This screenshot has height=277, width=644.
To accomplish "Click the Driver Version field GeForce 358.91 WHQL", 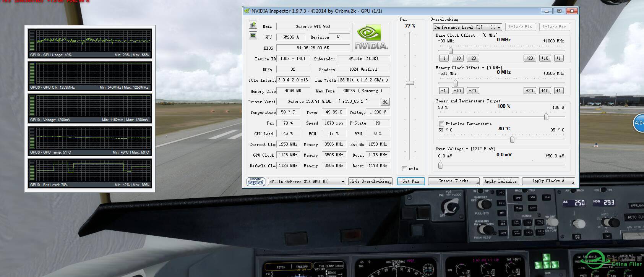I will pos(328,101).
